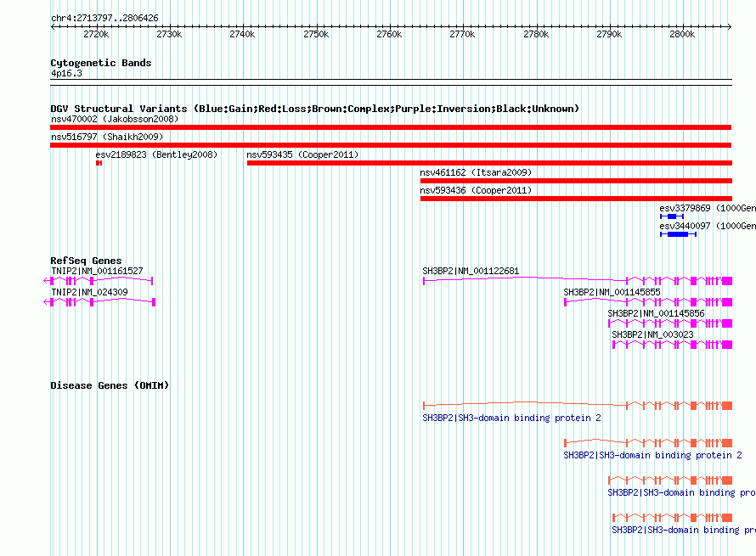
Task: Select the Cytogenetic Bands track title
Action: [101, 63]
